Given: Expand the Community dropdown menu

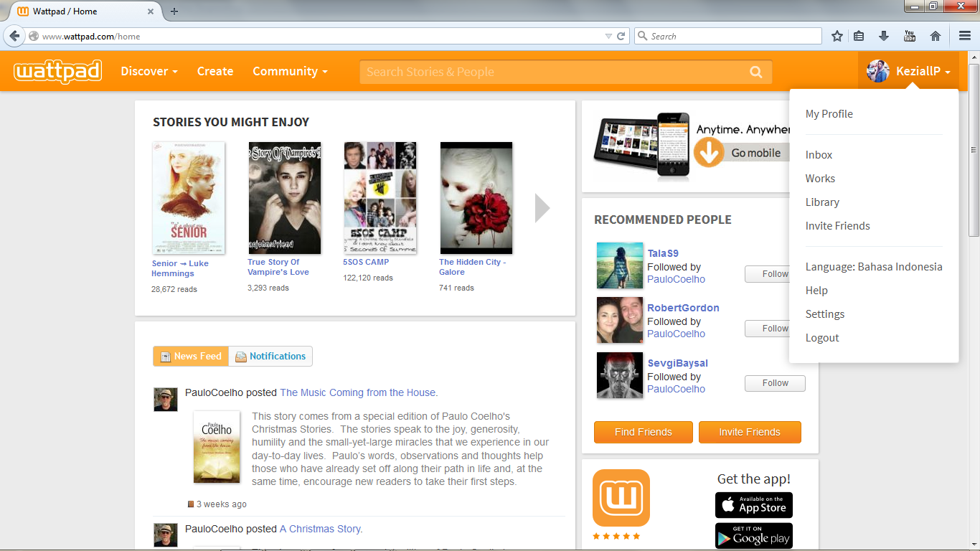Looking at the screenshot, I should click(290, 71).
